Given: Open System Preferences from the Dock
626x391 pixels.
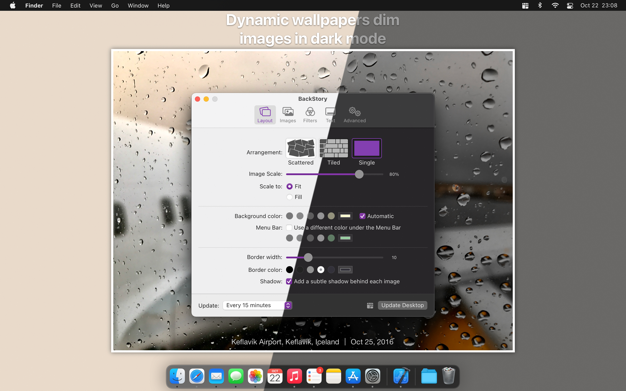Looking at the screenshot, I should tap(373, 376).
